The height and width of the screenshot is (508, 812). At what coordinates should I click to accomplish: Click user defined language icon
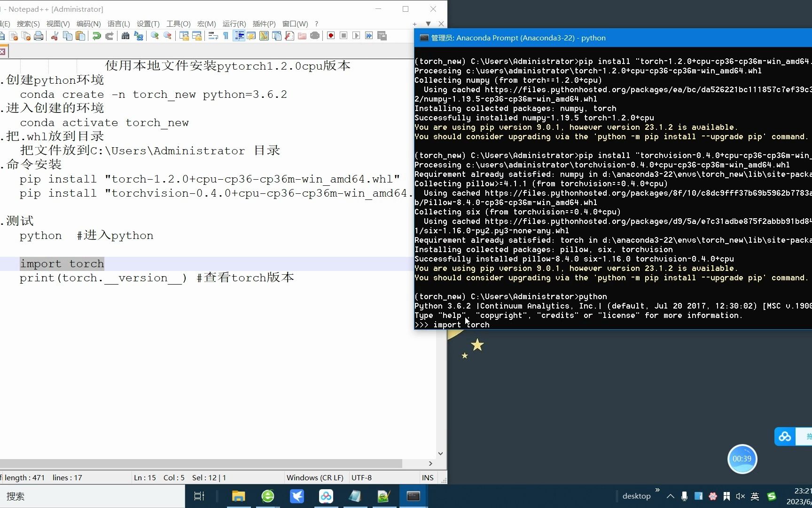pos(251,36)
